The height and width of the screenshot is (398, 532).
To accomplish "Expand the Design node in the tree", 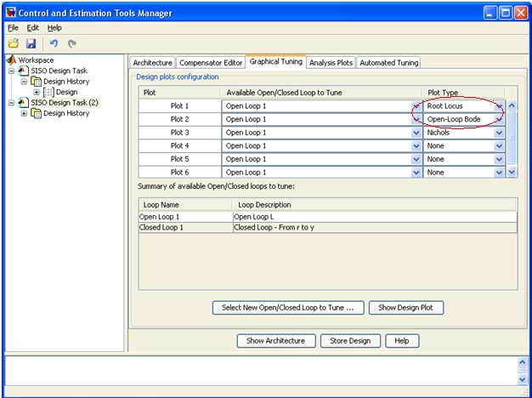I will (37, 92).
